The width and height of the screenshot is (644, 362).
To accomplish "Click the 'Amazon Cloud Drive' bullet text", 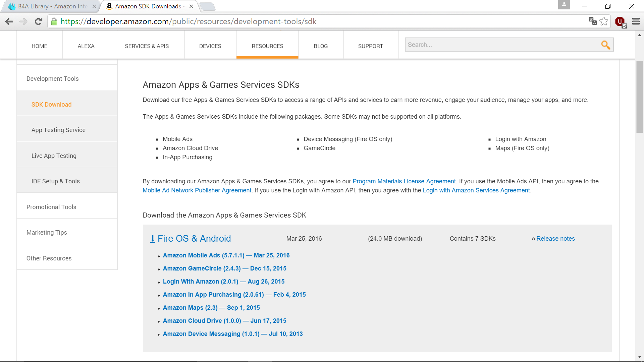I will tap(190, 148).
